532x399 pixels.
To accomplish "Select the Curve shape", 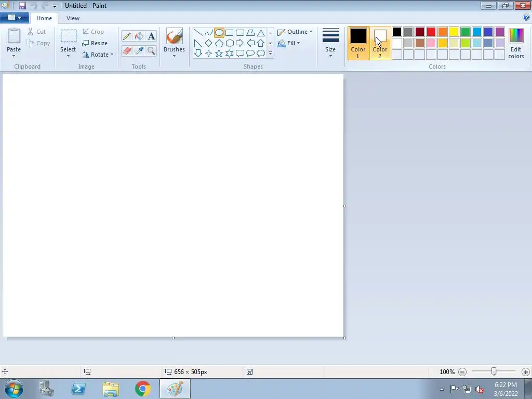I will [x=209, y=33].
